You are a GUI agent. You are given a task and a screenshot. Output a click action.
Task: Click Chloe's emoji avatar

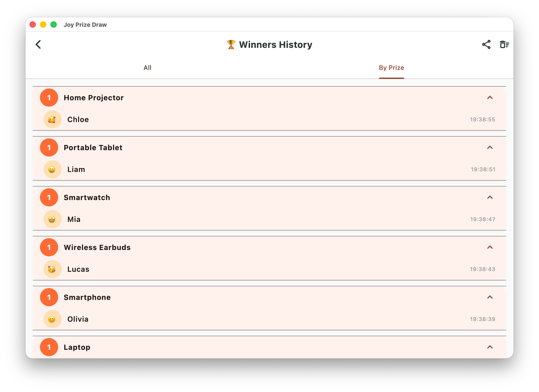coord(52,119)
